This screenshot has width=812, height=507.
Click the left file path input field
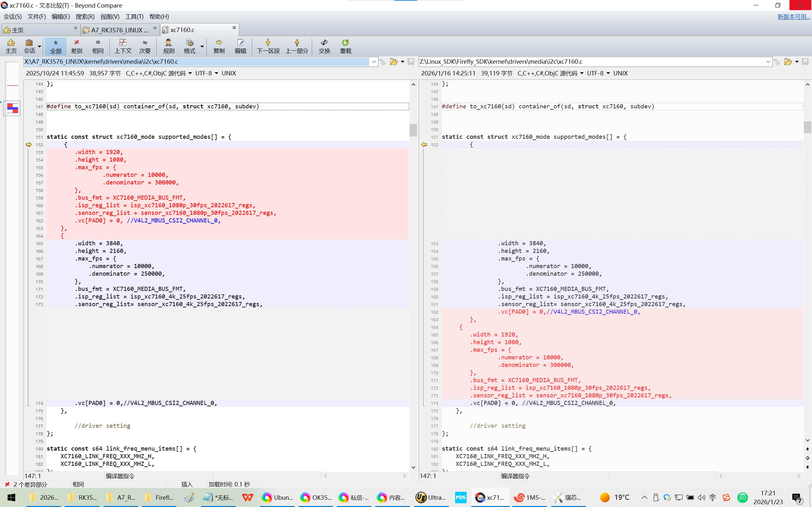[x=196, y=62]
